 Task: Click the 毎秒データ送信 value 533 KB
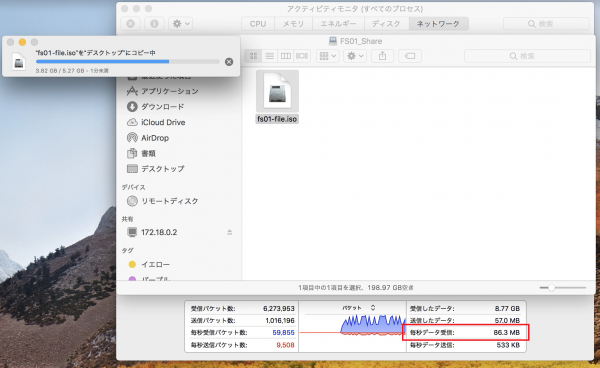[x=508, y=345]
